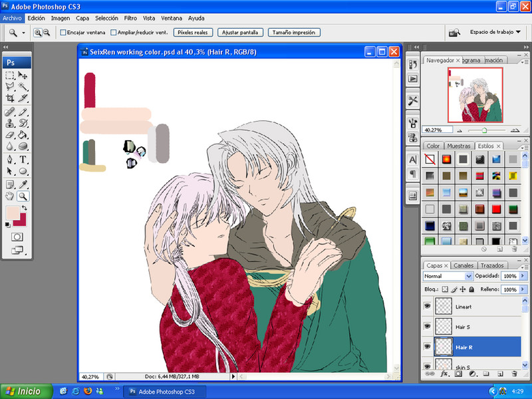The width and height of the screenshot is (532, 399).
Task: Open the Capa menu
Action: (x=82, y=19)
